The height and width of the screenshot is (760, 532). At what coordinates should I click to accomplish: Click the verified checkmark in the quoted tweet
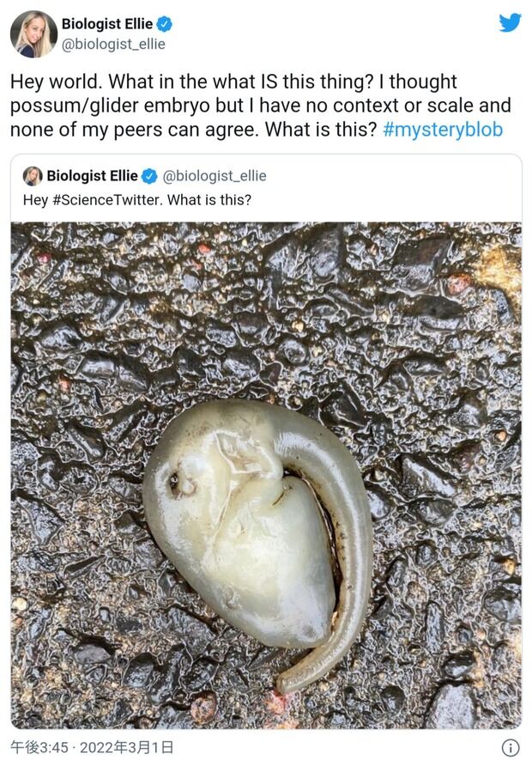153,175
